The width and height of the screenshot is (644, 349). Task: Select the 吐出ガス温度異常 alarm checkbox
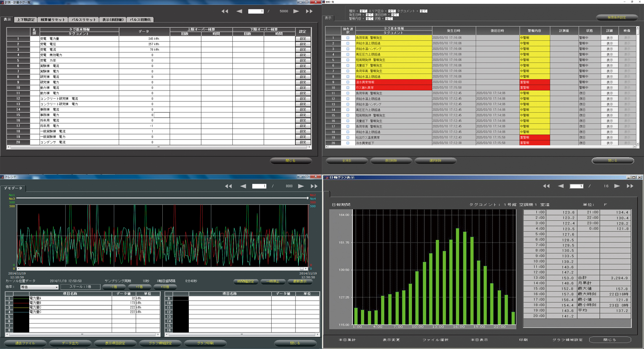(x=348, y=138)
